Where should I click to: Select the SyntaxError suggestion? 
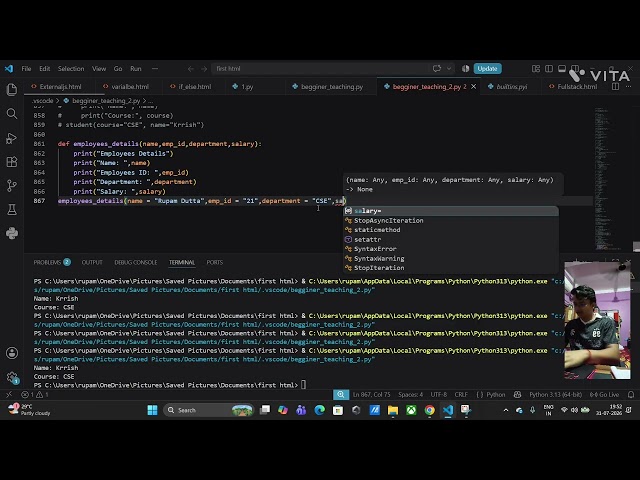[451, 249]
